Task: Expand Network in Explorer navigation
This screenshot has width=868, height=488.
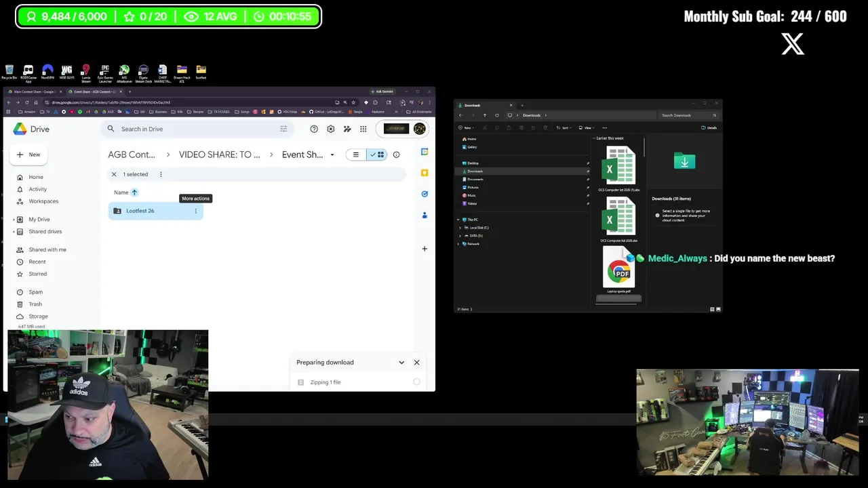Action: (x=460, y=244)
